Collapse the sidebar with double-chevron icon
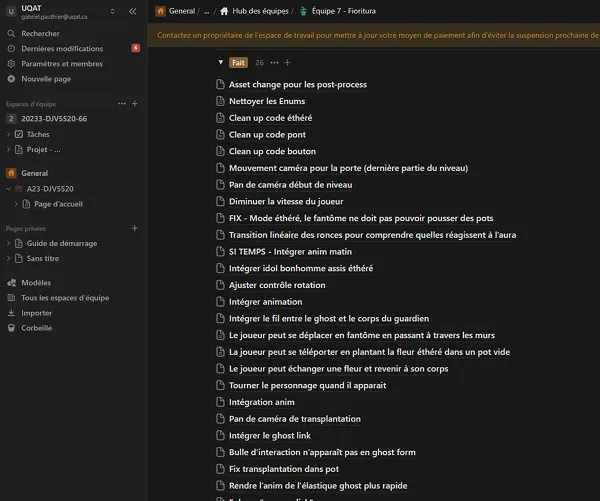600x501 pixels. coord(133,11)
